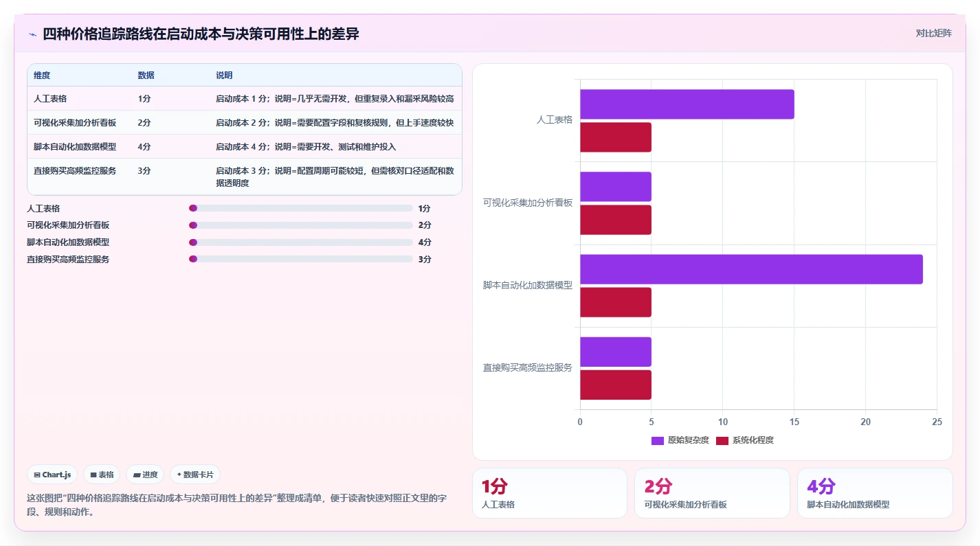Click the 说明 column header

[224, 75]
